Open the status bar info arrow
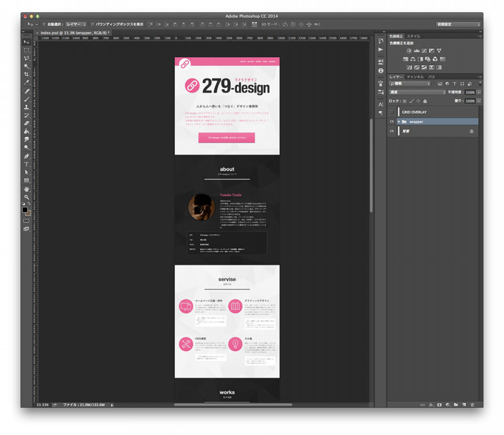The height and width of the screenshot is (435, 504). pyautogui.click(x=112, y=405)
